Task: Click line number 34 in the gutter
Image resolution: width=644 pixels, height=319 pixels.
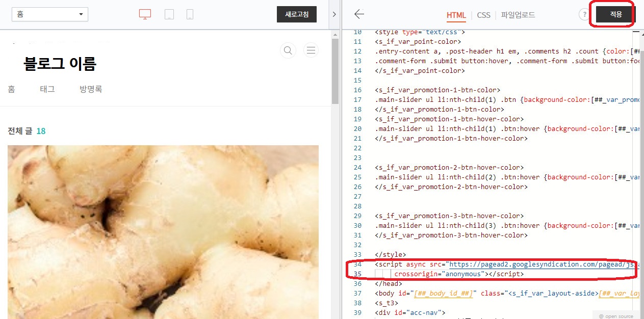Action: pyautogui.click(x=357, y=264)
